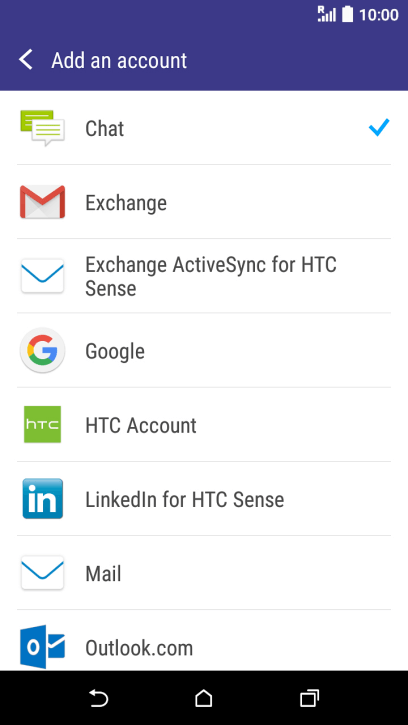
Task: Tap the Mail envelope icon
Action: point(42,572)
